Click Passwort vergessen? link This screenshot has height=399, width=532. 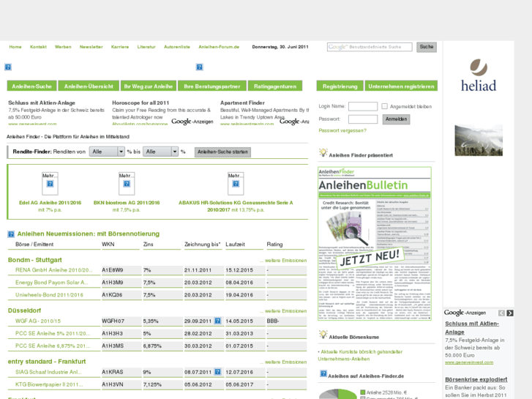342,130
